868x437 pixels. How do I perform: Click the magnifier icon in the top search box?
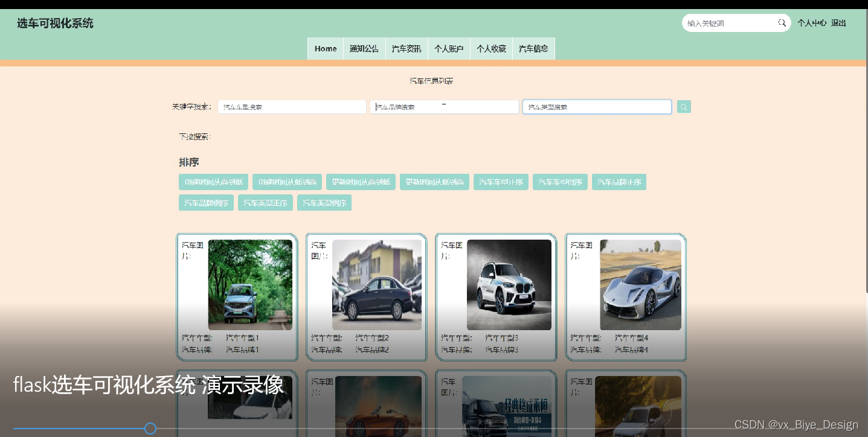782,23
